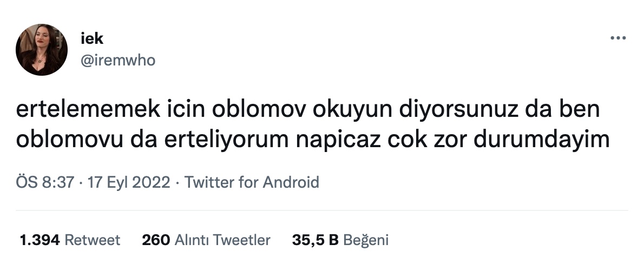
Task: Open the display name iek
Action: 92,38
